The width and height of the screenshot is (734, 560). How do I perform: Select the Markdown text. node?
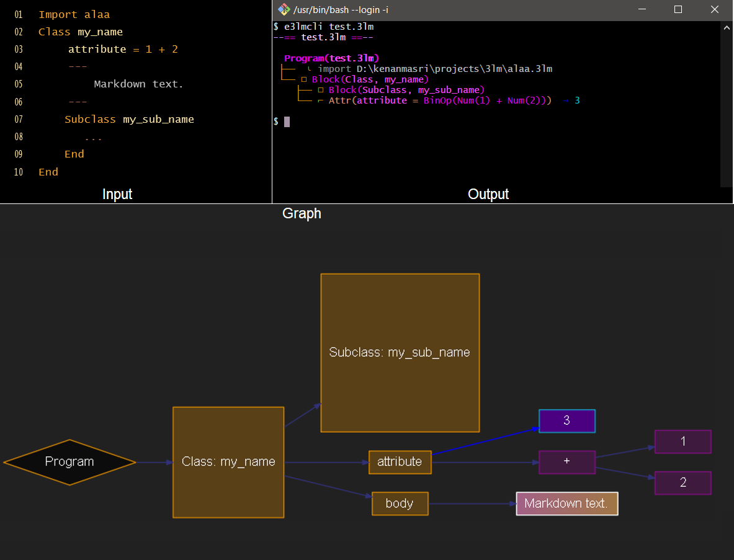566,504
